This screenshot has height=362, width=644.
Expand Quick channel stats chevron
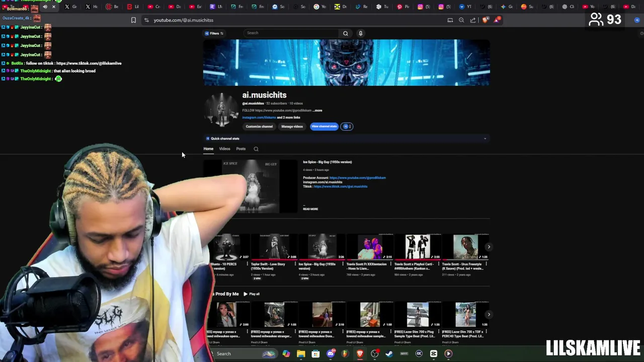[x=485, y=138]
